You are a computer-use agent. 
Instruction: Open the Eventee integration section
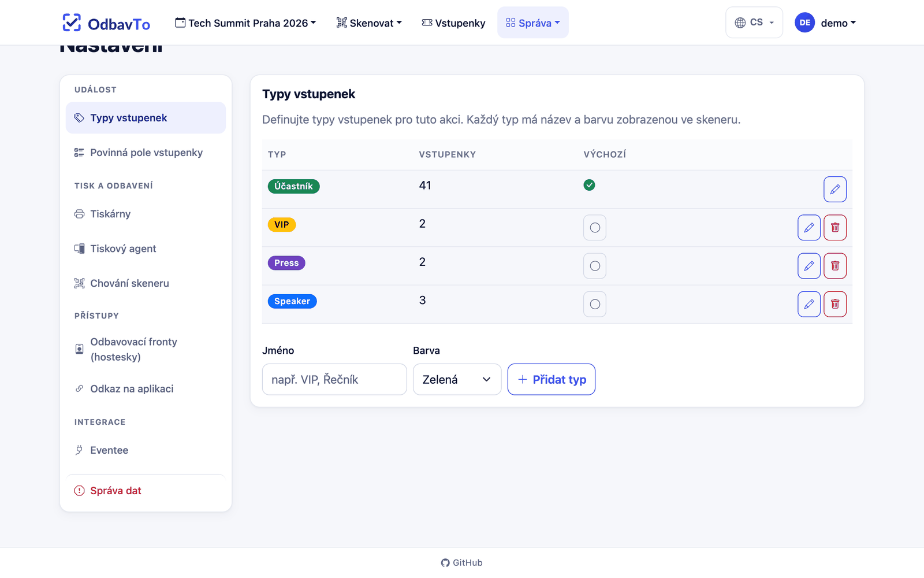146,450
